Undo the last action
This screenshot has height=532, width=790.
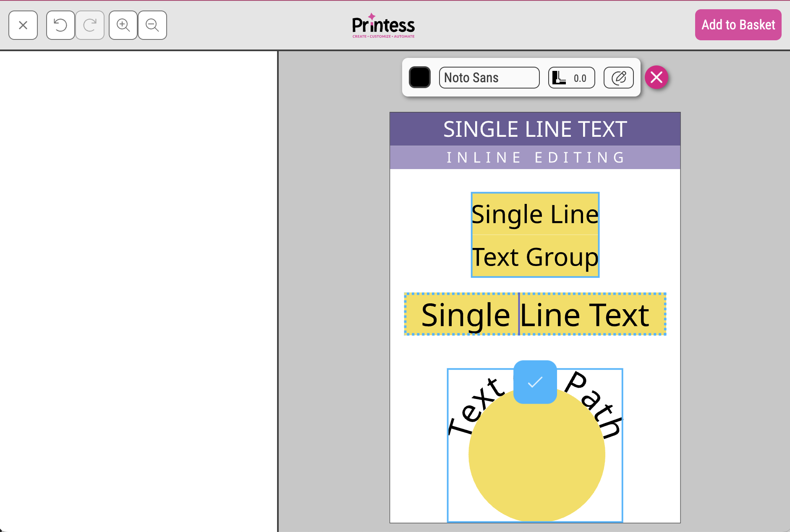coord(60,25)
